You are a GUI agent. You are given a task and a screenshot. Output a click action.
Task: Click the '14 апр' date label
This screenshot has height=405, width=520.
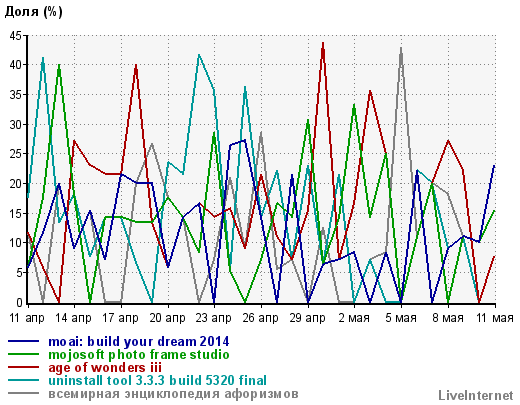click(73, 318)
